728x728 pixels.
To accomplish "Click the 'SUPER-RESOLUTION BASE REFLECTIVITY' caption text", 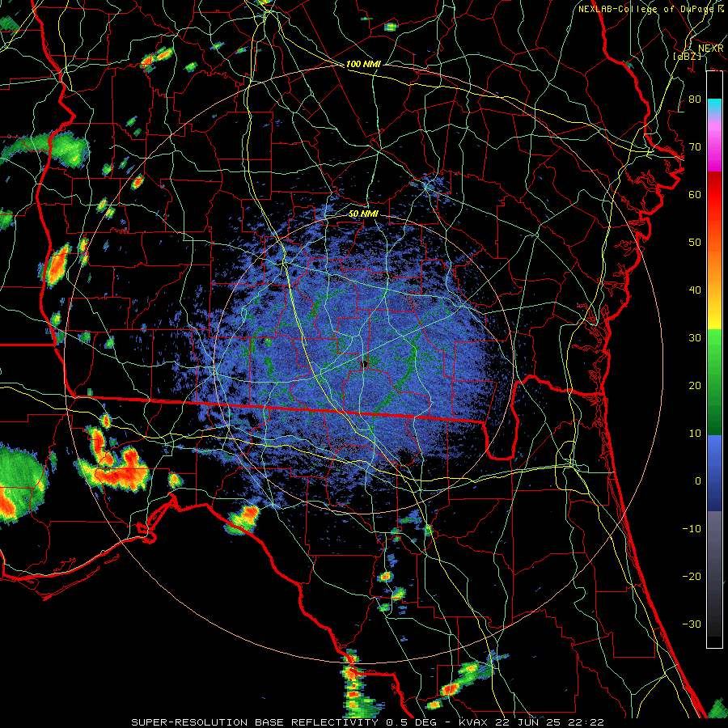I will (x=255, y=722).
